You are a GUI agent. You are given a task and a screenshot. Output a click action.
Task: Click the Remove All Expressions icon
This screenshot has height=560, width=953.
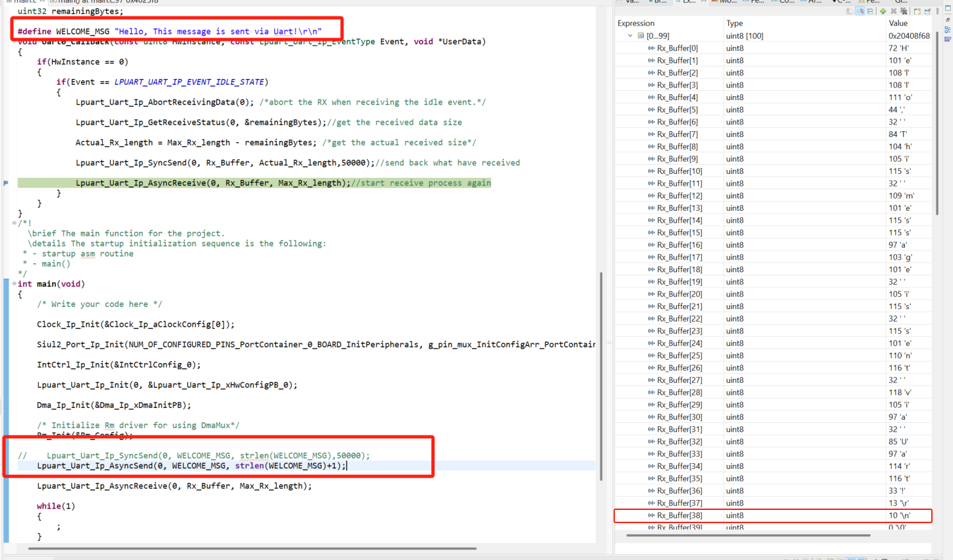(x=904, y=11)
